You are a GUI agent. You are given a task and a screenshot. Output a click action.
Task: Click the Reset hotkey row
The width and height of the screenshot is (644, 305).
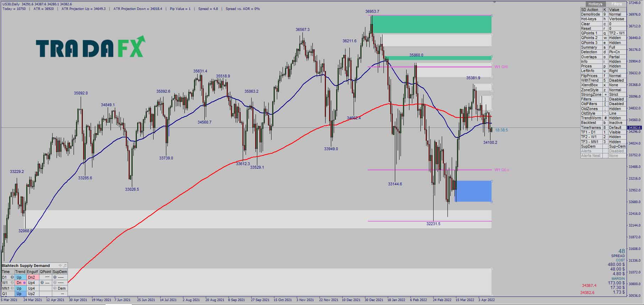[x=603, y=28]
